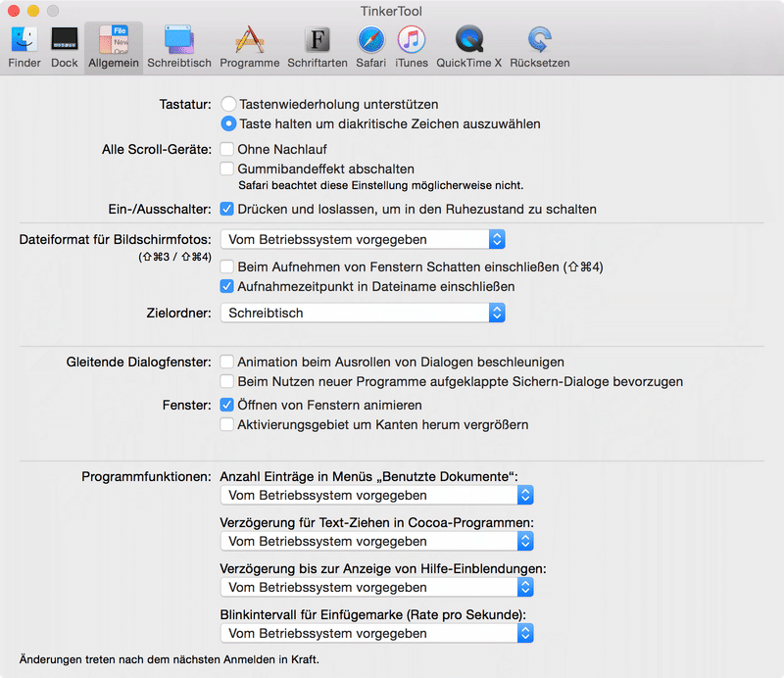Select 'Tastenwiederholung unterstützen' radio button
This screenshot has height=678, width=784.
(227, 104)
